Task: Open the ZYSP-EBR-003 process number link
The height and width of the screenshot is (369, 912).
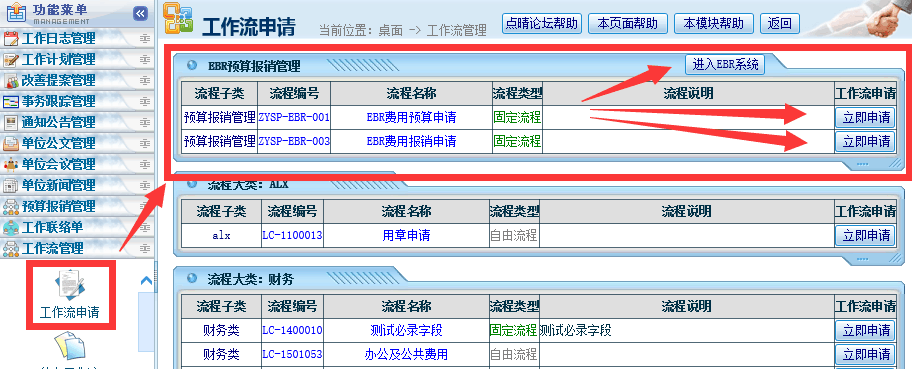Action: [x=294, y=141]
